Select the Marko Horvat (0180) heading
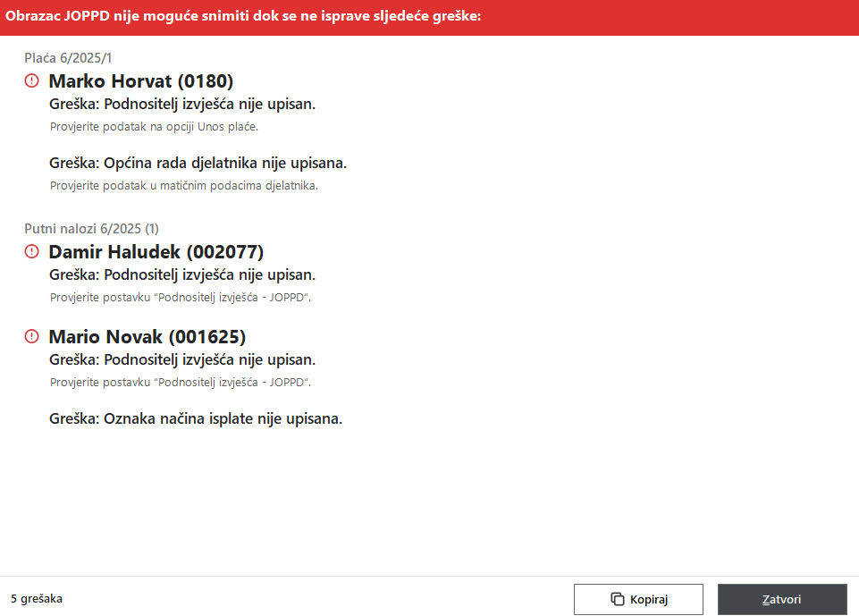The height and width of the screenshot is (616, 859). pos(140,81)
